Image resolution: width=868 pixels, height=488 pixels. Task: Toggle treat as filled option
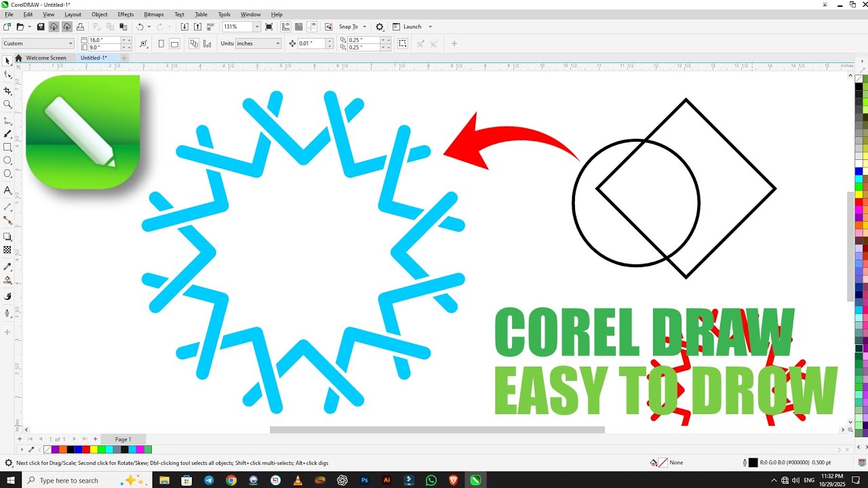[402, 43]
